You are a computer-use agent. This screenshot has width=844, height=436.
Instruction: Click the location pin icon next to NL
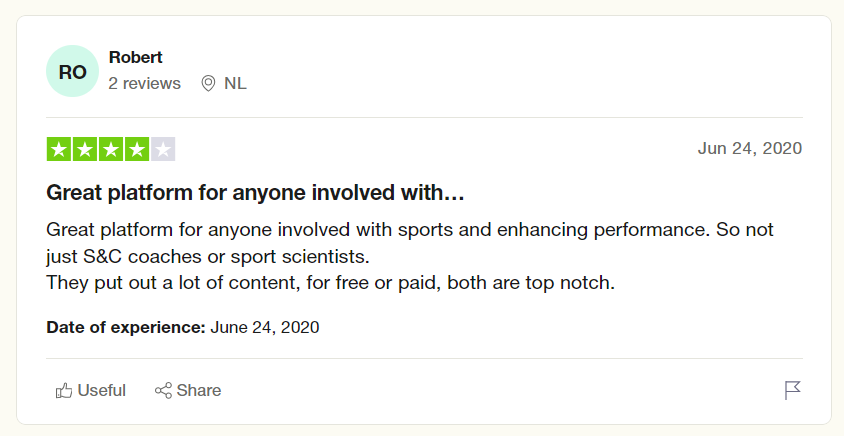point(208,83)
